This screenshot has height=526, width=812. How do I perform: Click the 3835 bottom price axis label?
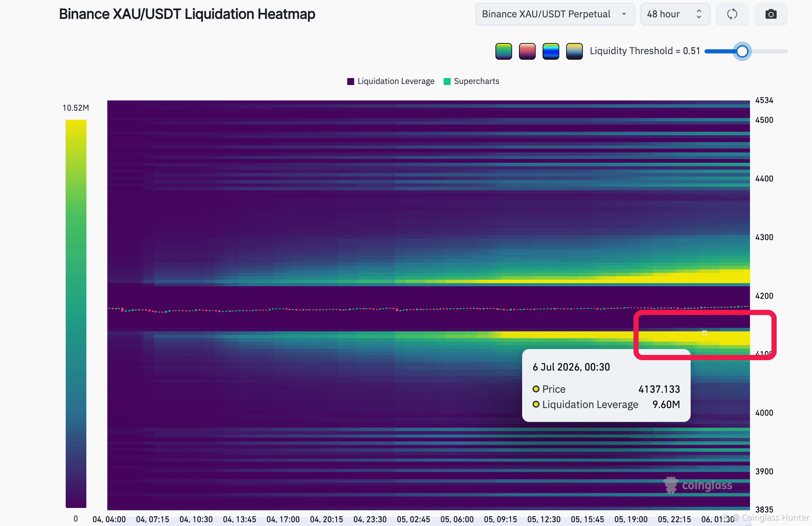click(x=765, y=510)
